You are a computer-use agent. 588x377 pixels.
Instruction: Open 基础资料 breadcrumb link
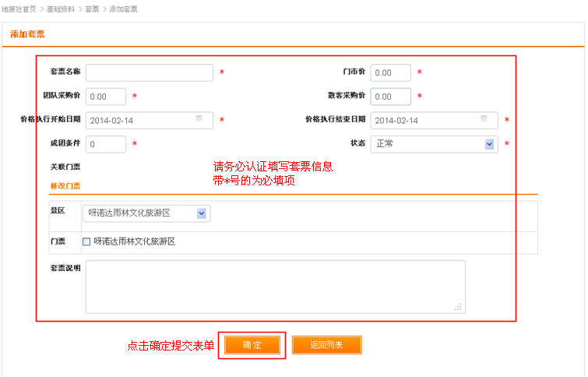(59, 8)
